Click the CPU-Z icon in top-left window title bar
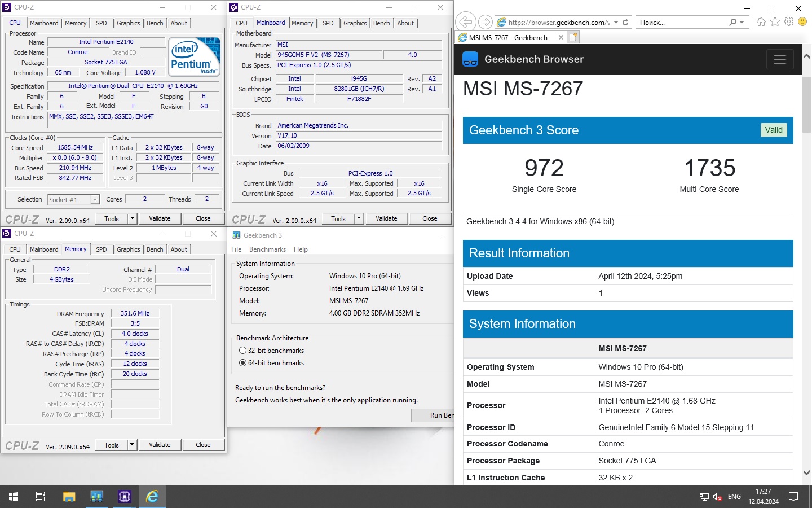This screenshot has height=508, width=812. [x=7, y=7]
